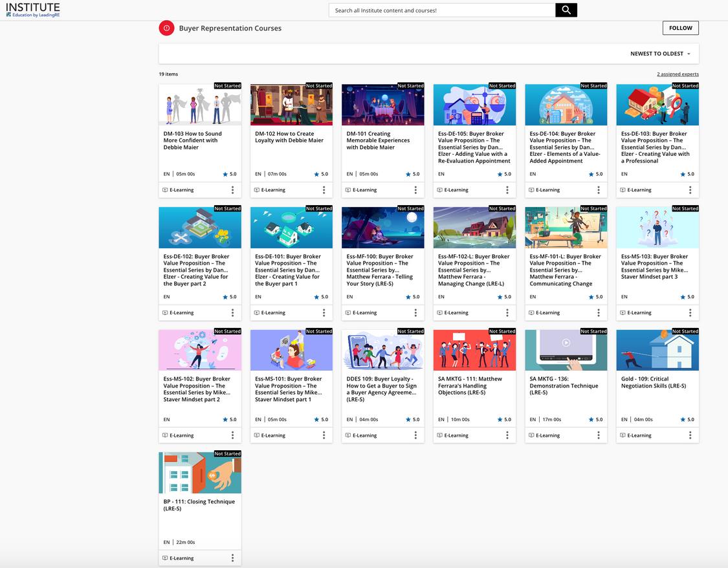Open options menu for Ess-MS-102 course
Image resolution: width=728 pixels, height=568 pixels.
232,435
